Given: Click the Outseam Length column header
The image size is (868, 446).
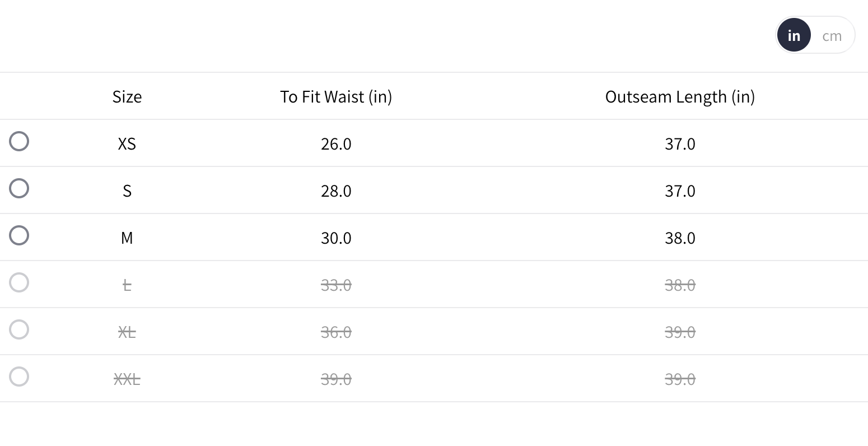Looking at the screenshot, I should point(680,96).
